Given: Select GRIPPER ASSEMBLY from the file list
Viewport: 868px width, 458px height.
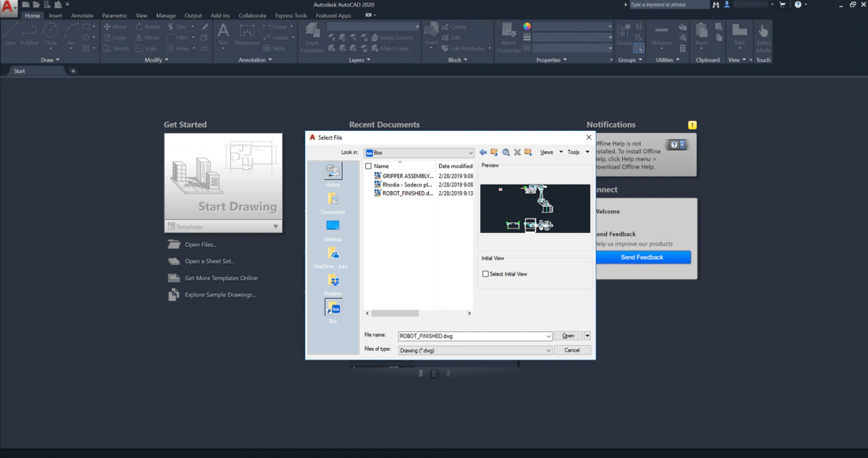Looking at the screenshot, I should 405,175.
